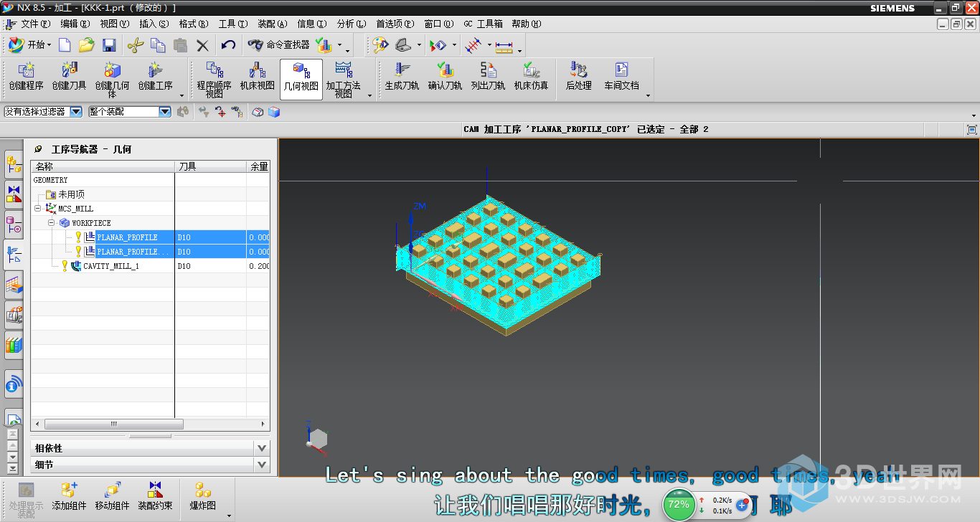Click the Shop Documentation (车间文档) icon

(x=621, y=76)
